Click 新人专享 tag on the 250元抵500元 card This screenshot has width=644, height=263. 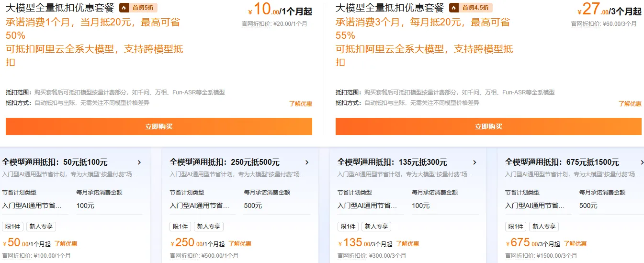209,227
